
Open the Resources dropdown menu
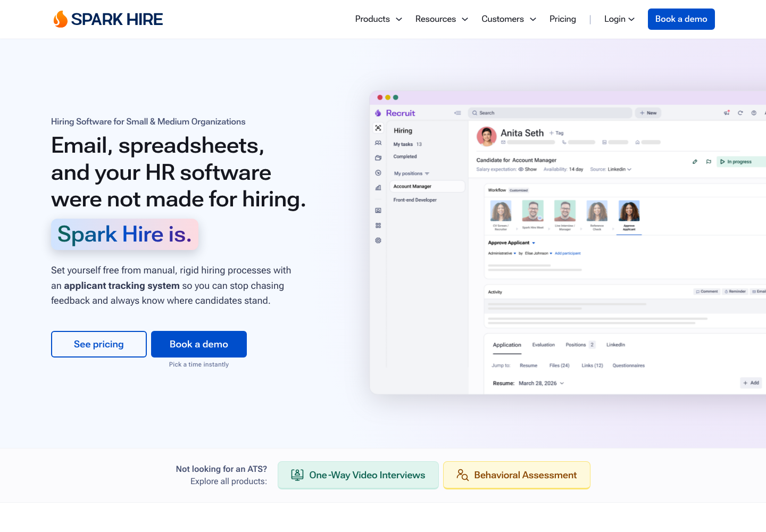(x=442, y=19)
